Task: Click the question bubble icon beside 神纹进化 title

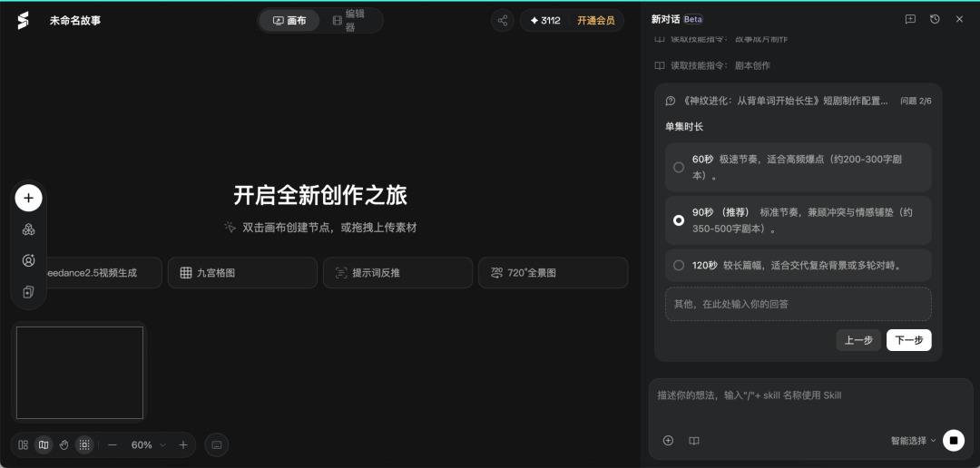Action: (x=671, y=102)
